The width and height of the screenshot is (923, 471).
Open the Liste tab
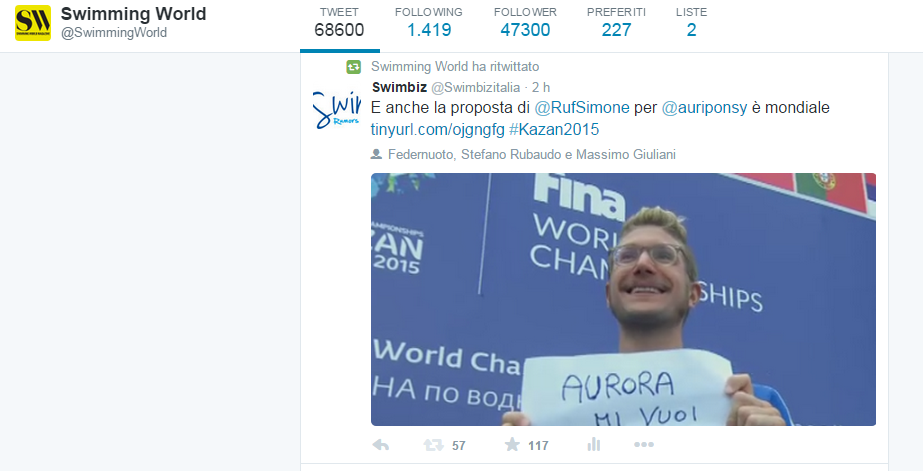692,24
